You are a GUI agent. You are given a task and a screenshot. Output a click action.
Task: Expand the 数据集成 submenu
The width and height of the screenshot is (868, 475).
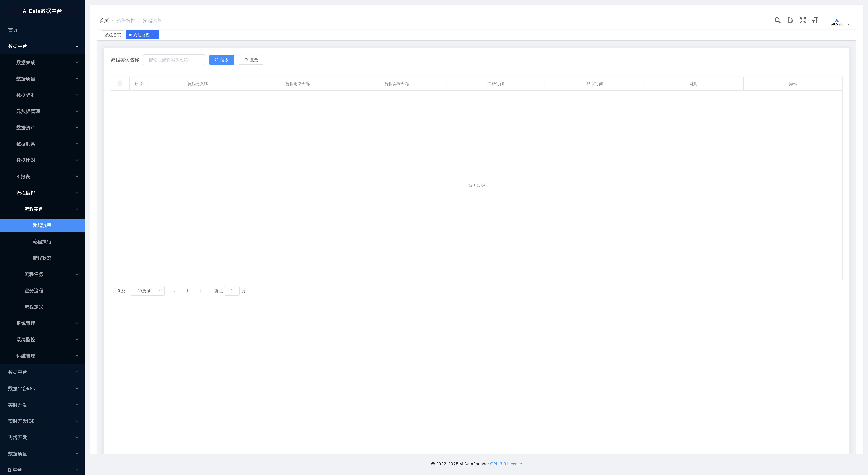42,62
